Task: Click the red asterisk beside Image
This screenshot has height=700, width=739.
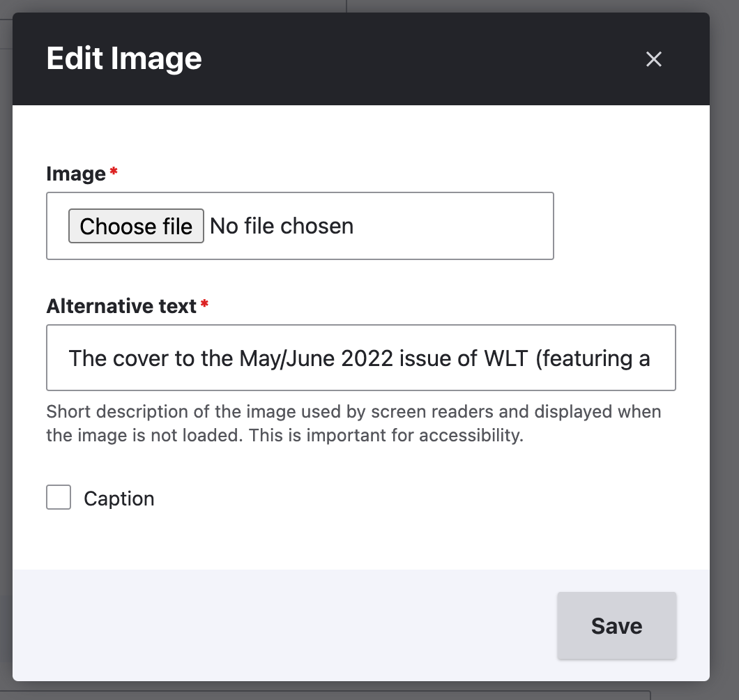Action: 114,171
